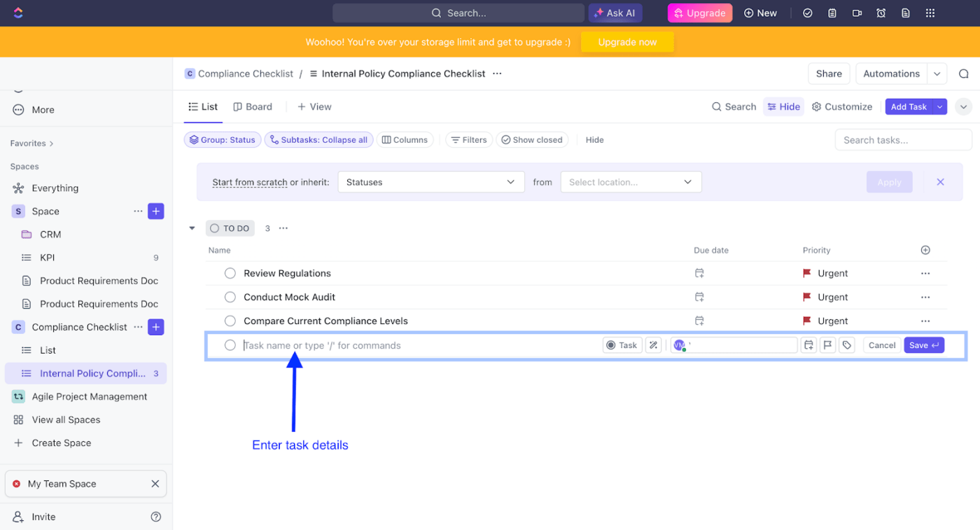Click the video clip recorder icon
980x530 pixels.
click(857, 13)
